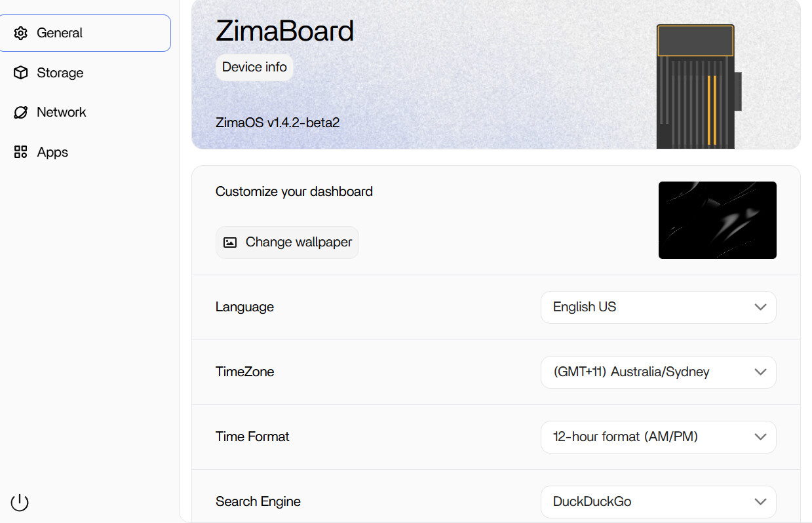Click the ZimaBoard device illustration

(x=697, y=86)
